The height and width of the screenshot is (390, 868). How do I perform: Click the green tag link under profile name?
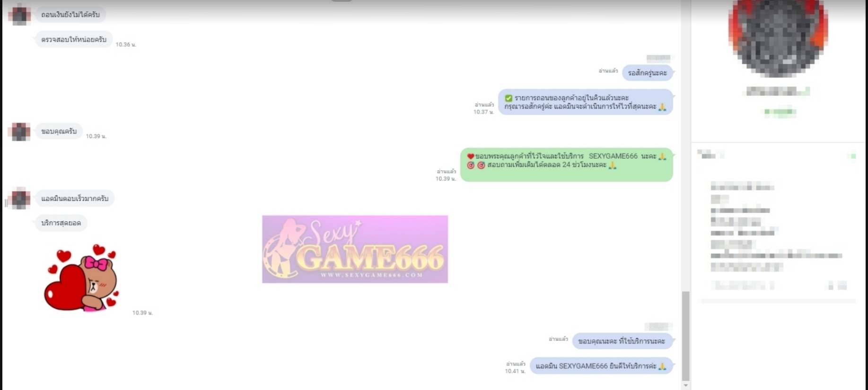(780, 112)
